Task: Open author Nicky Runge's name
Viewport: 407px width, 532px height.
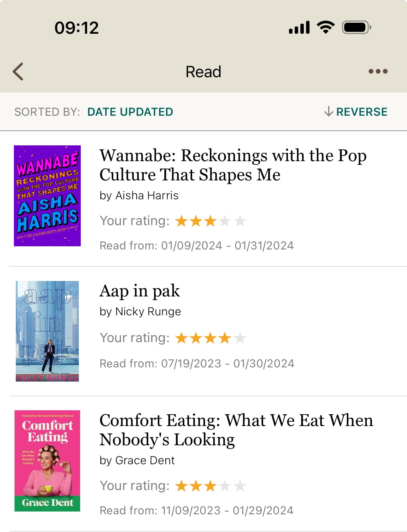Action: (x=148, y=312)
